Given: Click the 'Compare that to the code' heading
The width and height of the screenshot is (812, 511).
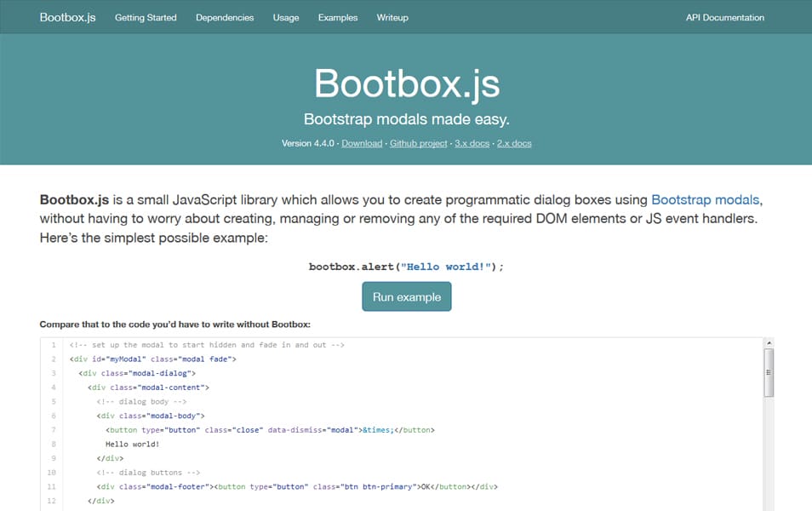Looking at the screenshot, I should 175,324.
